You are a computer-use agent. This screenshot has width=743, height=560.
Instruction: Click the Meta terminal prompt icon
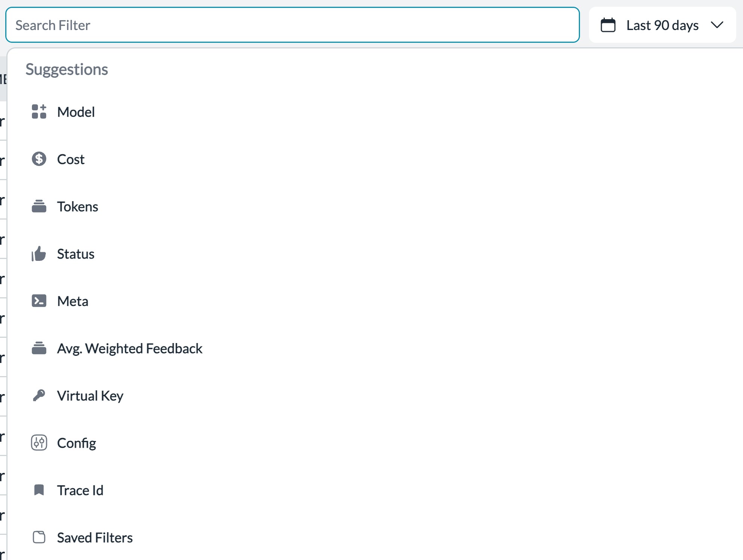(x=39, y=301)
